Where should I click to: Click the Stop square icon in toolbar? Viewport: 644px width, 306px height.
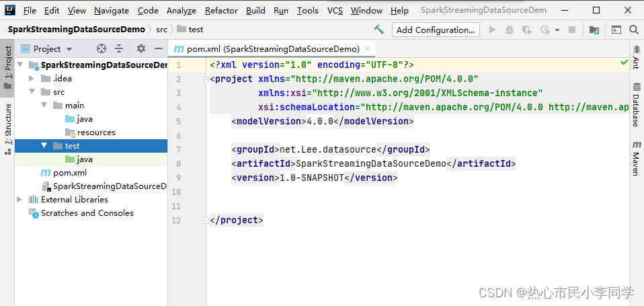pyautogui.click(x=571, y=30)
